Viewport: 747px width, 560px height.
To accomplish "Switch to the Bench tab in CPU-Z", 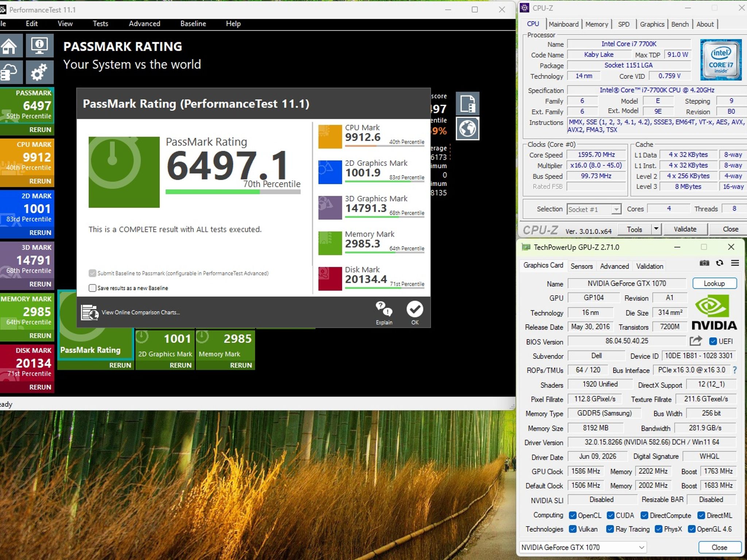I will 680,24.
